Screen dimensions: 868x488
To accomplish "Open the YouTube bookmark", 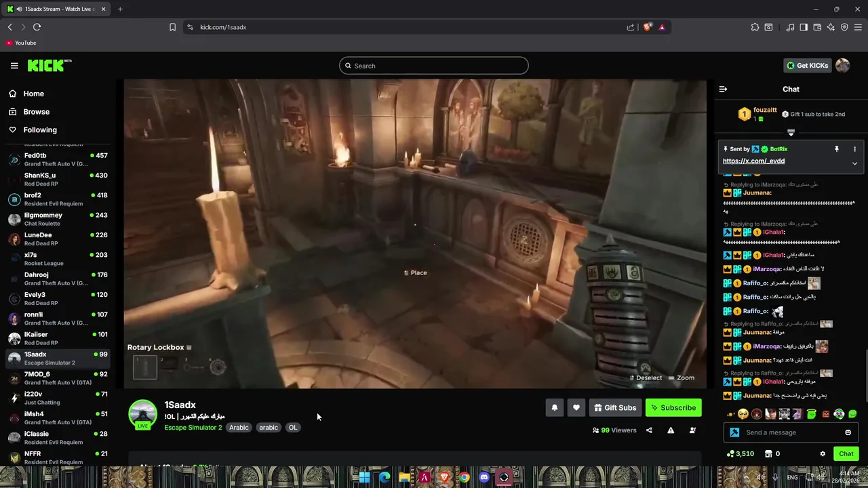I will [x=20, y=43].
